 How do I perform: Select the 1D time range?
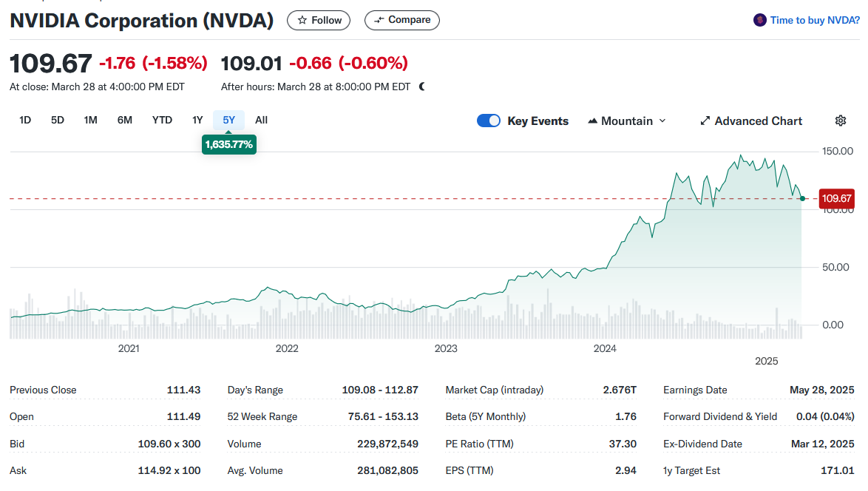(25, 120)
